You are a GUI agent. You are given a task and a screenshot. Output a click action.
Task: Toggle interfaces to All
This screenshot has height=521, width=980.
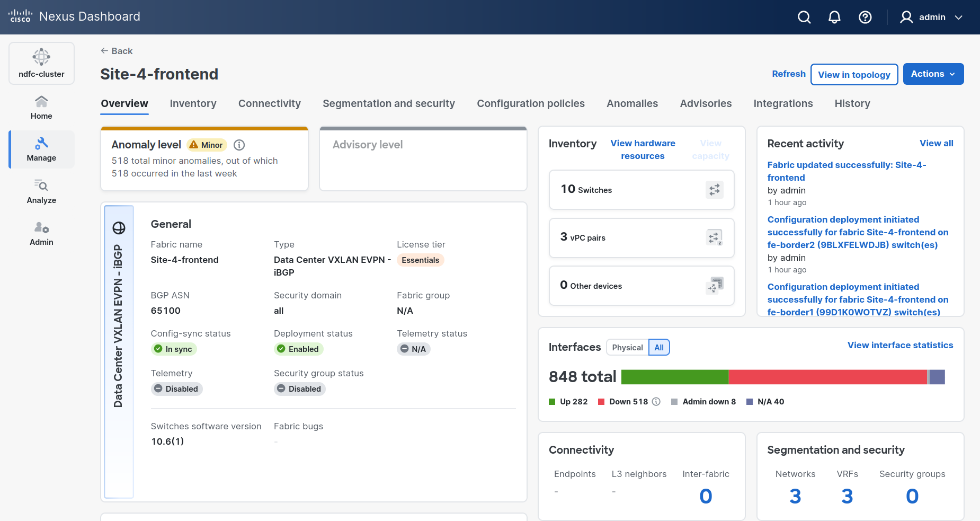click(x=659, y=348)
